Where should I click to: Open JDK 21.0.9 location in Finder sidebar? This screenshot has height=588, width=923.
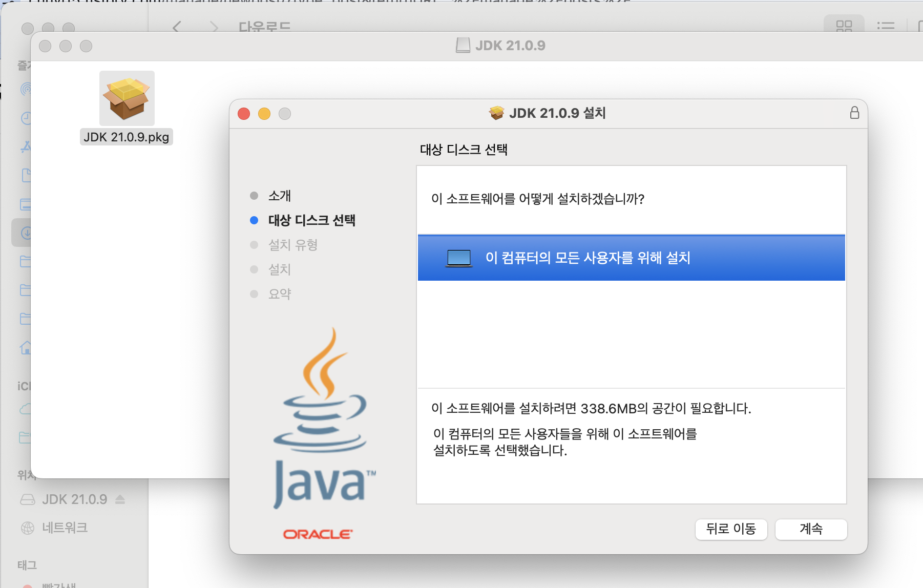click(74, 499)
